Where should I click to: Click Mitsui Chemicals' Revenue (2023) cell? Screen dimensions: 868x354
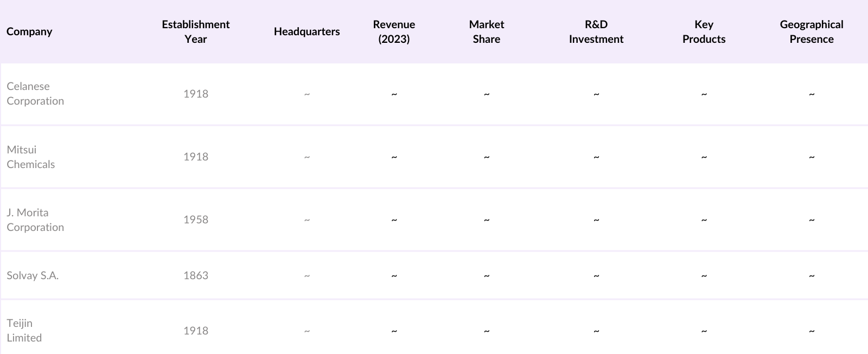(394, 157)
